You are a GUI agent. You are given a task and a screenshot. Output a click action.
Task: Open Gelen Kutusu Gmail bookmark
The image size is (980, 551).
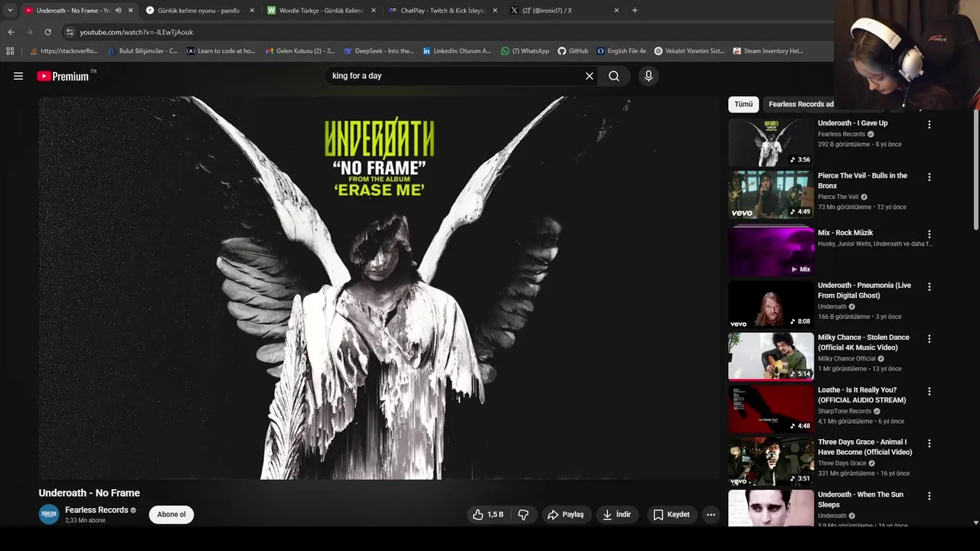pyautogui.click(x=299, y=51)
